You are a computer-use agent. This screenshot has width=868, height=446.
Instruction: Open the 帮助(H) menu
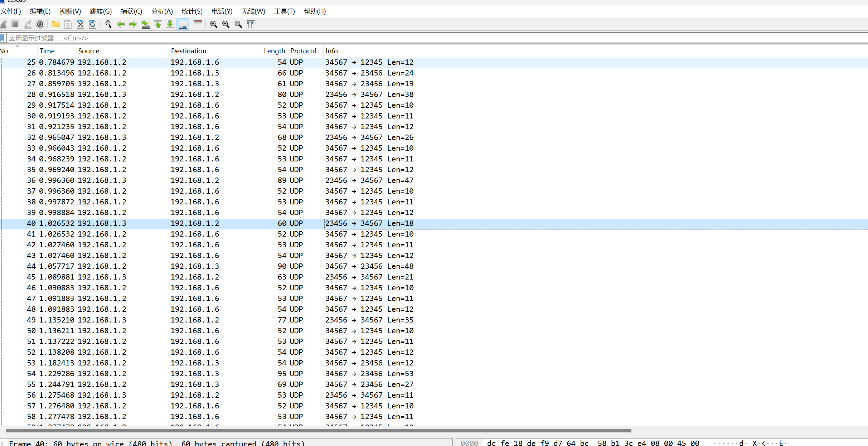pyautogui.click(x=315, y=11)
